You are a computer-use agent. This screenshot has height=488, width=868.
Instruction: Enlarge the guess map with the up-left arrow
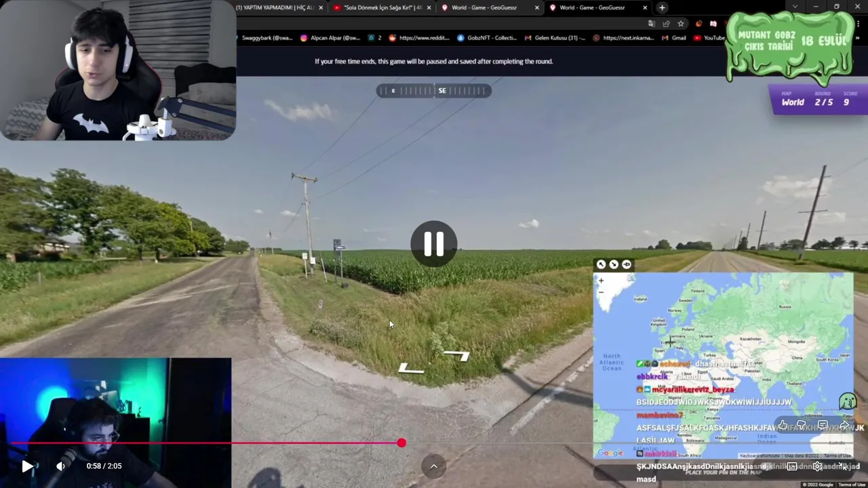tap(601, 264)
